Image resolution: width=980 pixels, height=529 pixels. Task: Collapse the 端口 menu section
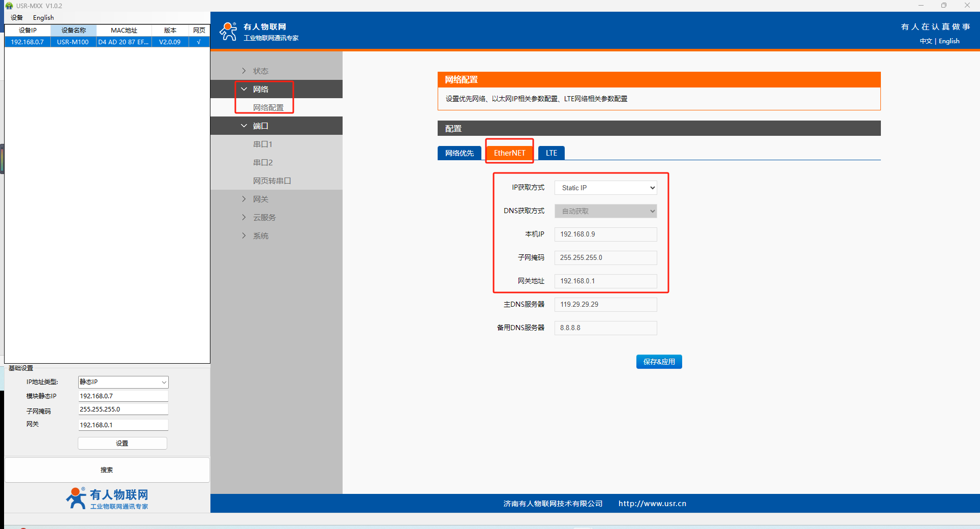click(x=260, y=126)
